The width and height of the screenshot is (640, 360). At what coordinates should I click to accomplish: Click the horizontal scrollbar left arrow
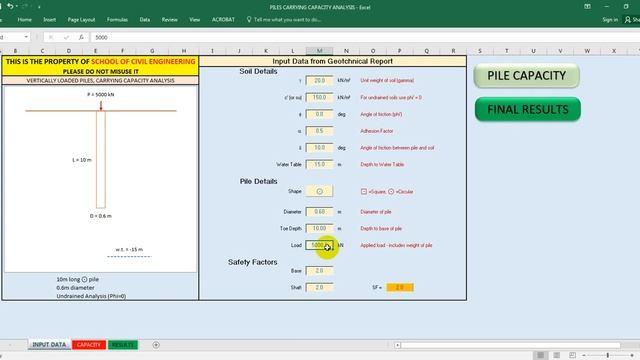tap(398, 345)
